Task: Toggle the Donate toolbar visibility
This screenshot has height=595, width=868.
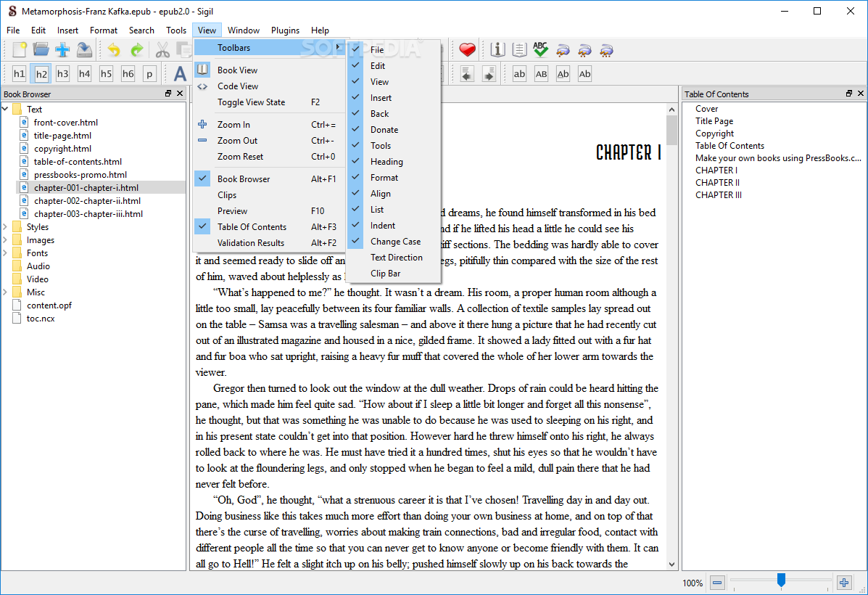Action: 394,130
